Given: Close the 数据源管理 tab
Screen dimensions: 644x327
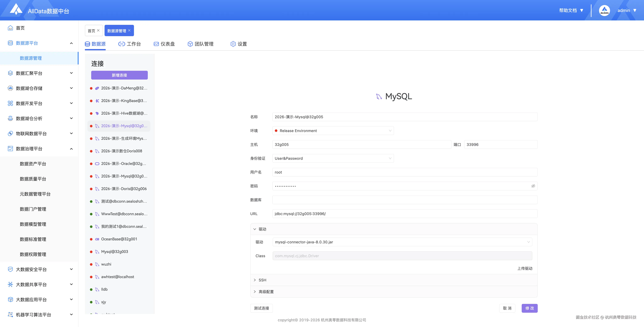Looking at the screenshot, I should 129,30.
